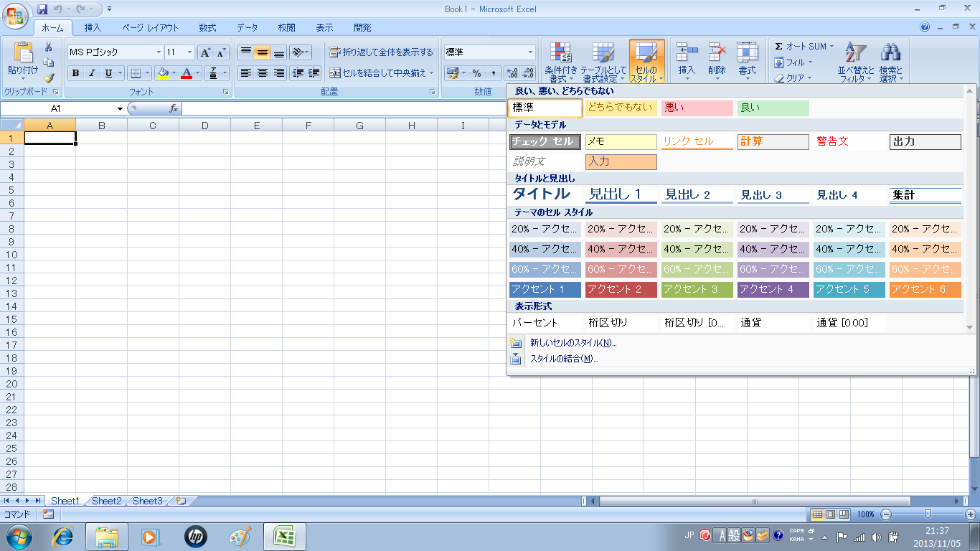Click the format as table icon
Screen dimensions: 980x551
click(x=603, y=61)
